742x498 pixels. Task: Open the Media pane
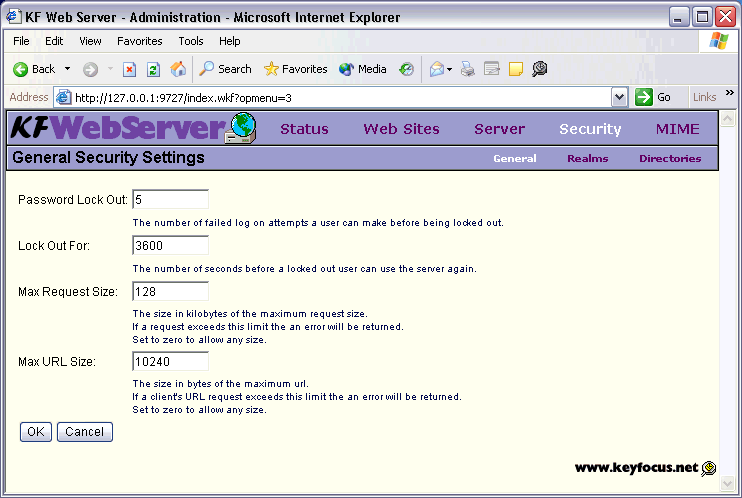pyautogui.click(x=363, y=69)
